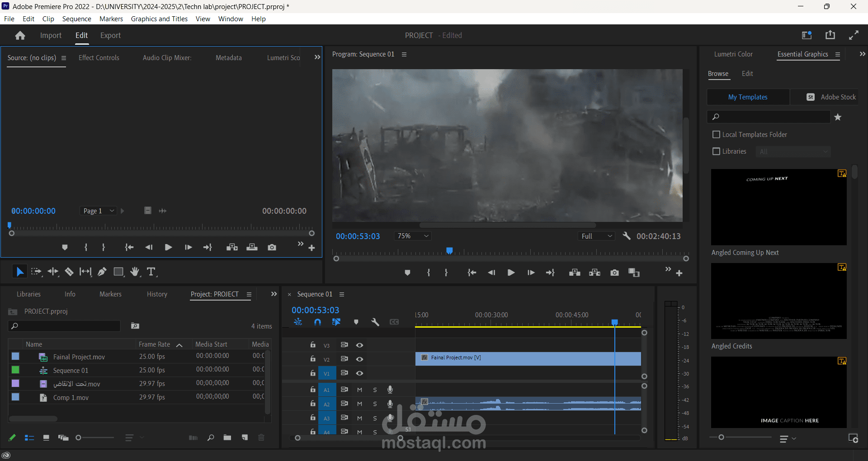This screenshot has height=461, width=868.
Task: Enable Local Templates Folder checkbox
Action: point(716,135)
